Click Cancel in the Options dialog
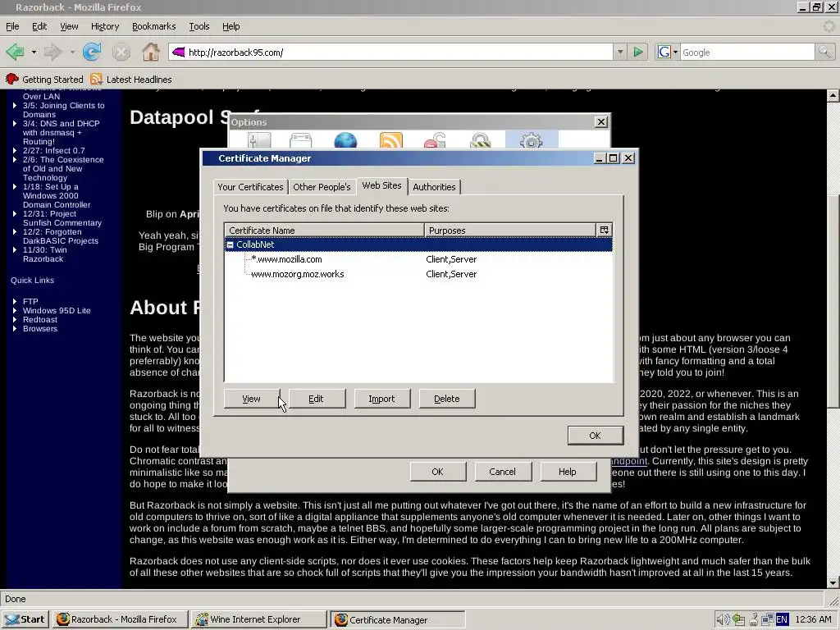 click(x=503, y=472)
